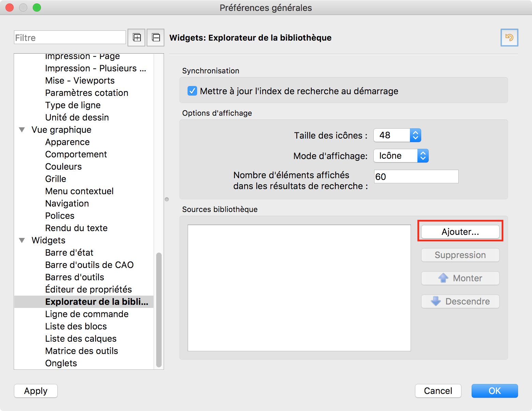The image size is (532, 411).
Task: Collapse the Widgets tree section
Action: pos(22,240)
